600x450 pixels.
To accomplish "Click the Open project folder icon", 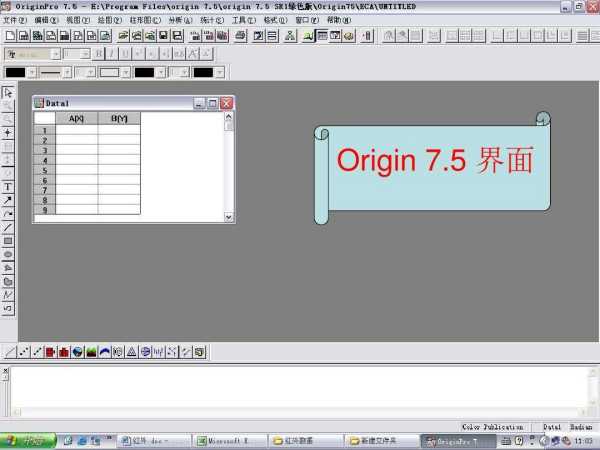I will [x=123, y=36].
